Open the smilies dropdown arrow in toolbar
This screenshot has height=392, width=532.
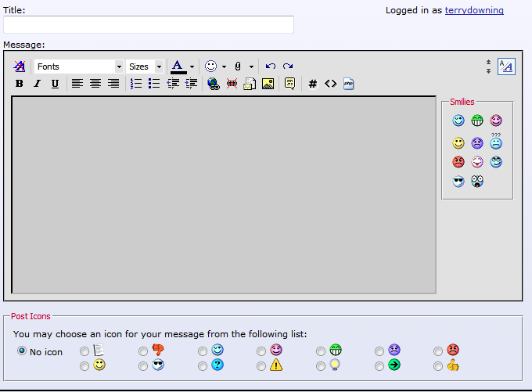(x=224, y=67)
